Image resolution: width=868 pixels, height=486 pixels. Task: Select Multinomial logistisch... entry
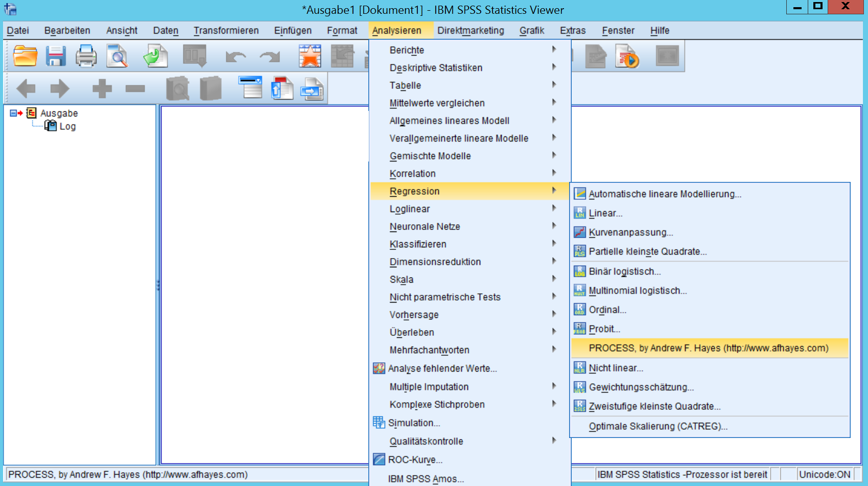710,290
